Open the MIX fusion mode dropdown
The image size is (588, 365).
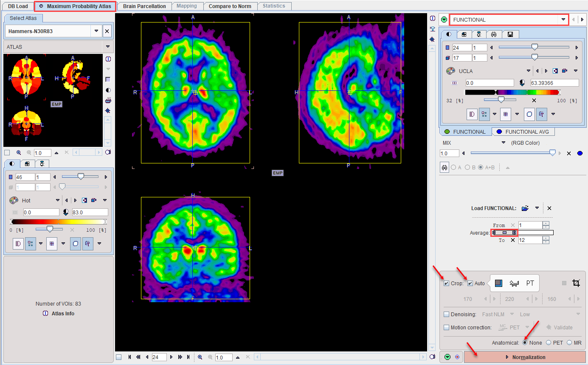point(504,143)
